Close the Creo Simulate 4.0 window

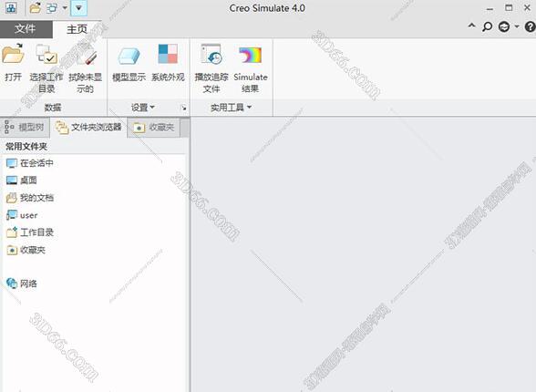(528, 8)
